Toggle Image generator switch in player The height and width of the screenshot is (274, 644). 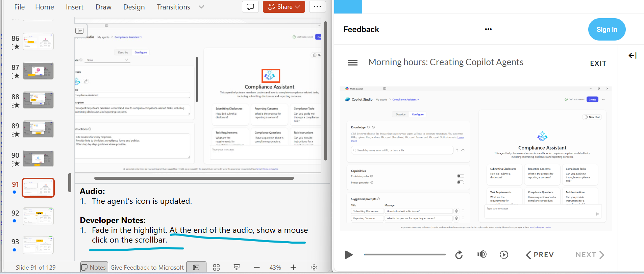pyautogui.click(x=461, y=182)
